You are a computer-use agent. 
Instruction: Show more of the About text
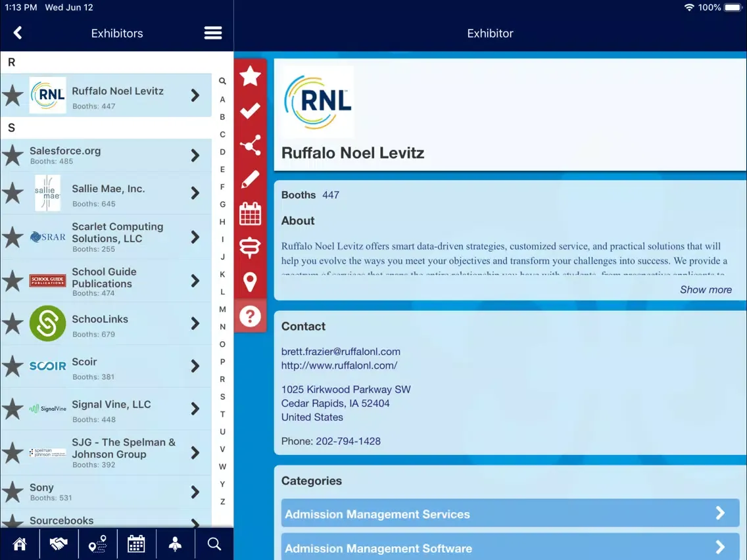[x=706, y=289]
